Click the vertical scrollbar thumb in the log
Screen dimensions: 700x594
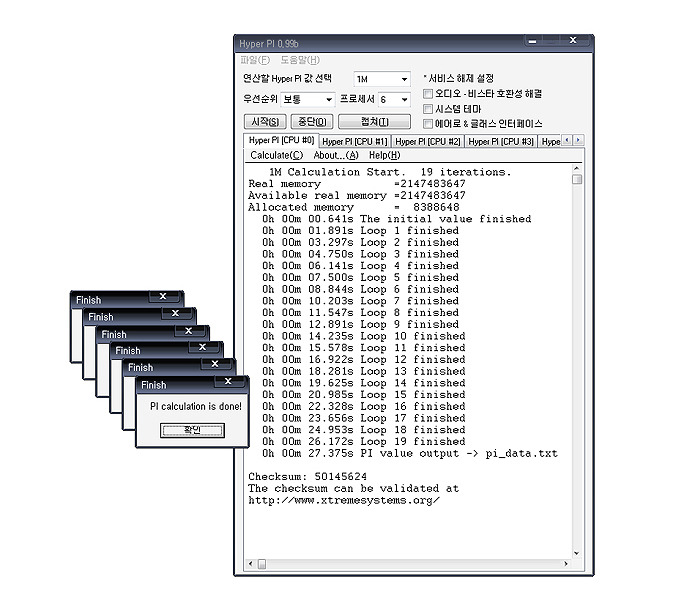[x=577, y=179]
